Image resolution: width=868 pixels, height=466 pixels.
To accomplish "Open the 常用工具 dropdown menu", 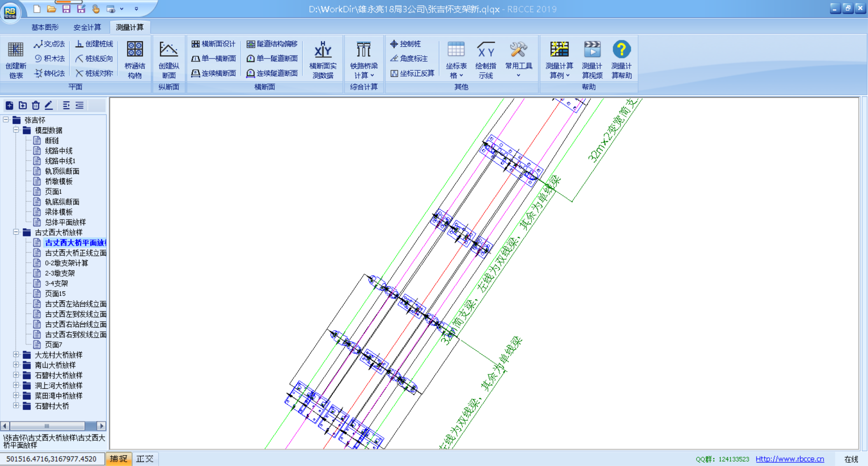I will tap(518, 59).
